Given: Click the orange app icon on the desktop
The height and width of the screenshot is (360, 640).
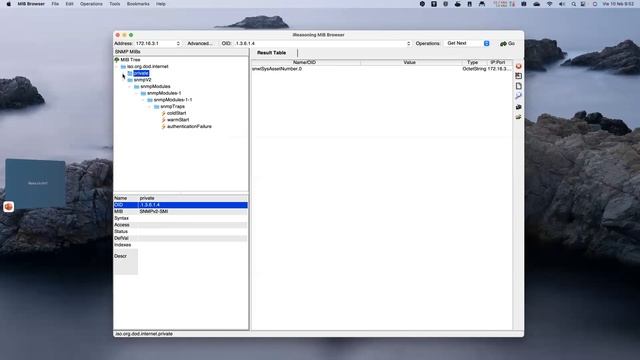Looking at the screenshot, I should click(9, 207).
